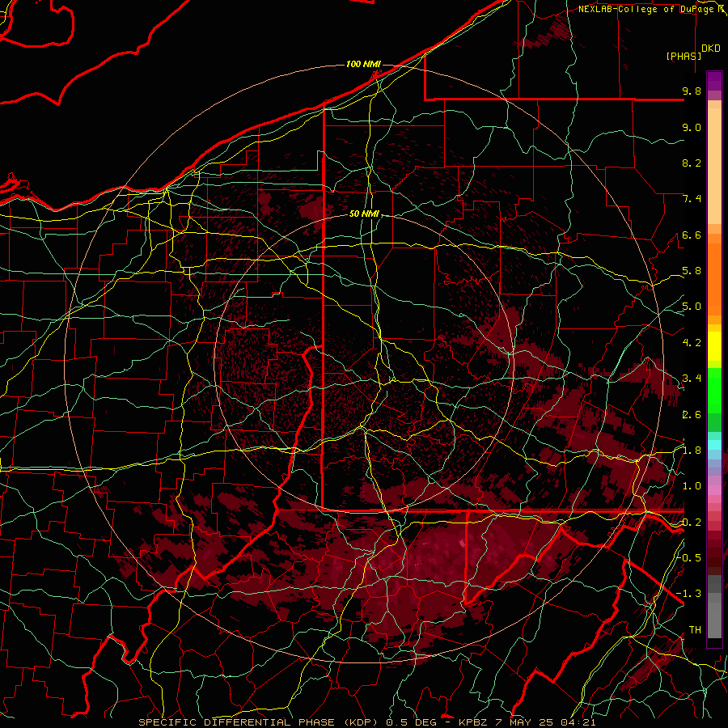Select the "[PHAS]" label near the color scale
Image resolution: width=728 pixels, height=728 pixels.
pos(684,56)
